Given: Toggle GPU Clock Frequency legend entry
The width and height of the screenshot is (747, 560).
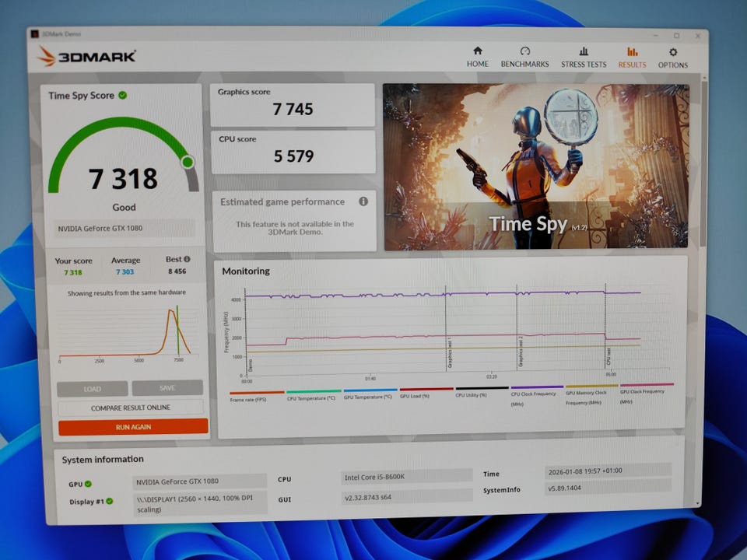Looking at the screenshot, I should (x=647, y=394).
